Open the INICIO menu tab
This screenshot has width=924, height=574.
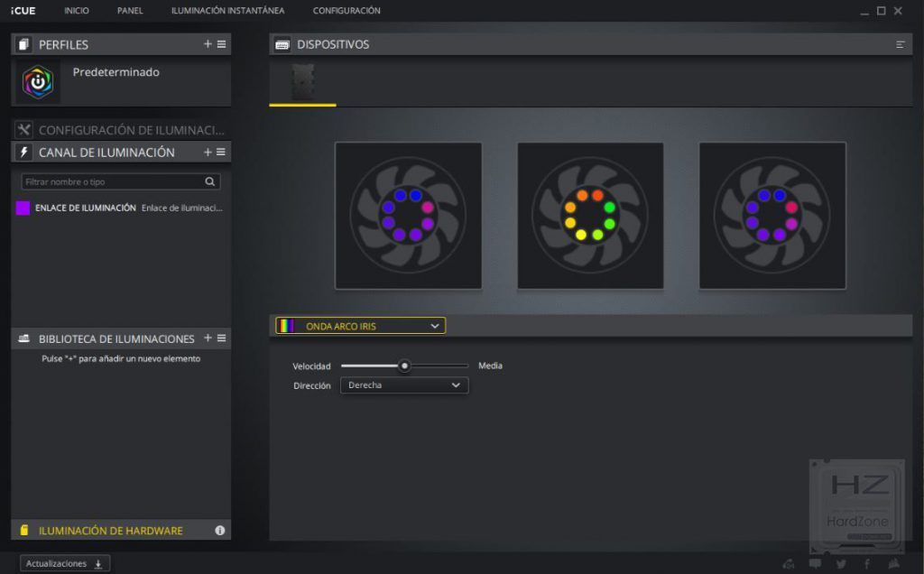[x=77, y=11]
